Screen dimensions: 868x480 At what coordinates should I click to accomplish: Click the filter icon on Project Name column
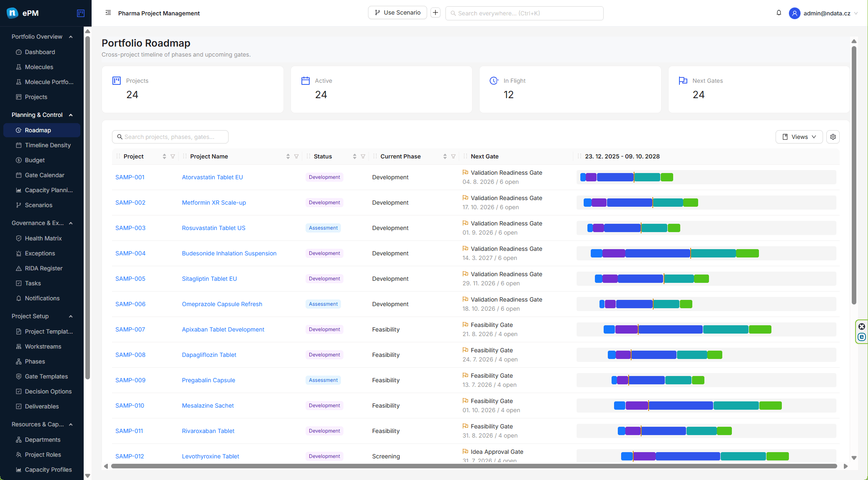296,156
